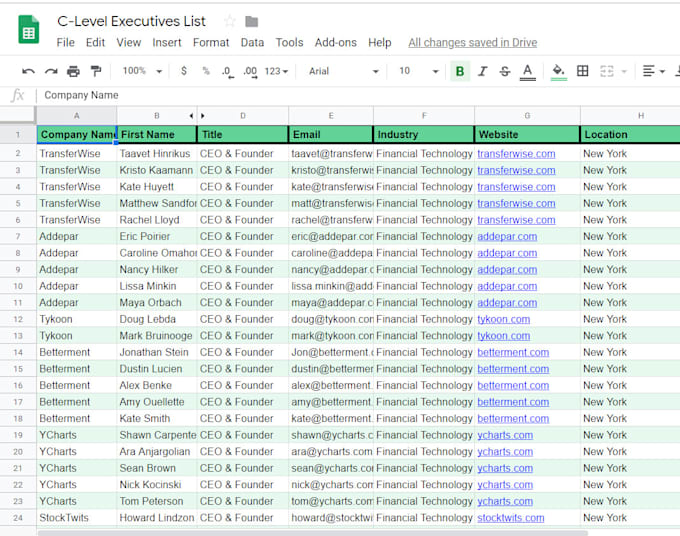Open transferwise.com link in row 2

point(516,154)
